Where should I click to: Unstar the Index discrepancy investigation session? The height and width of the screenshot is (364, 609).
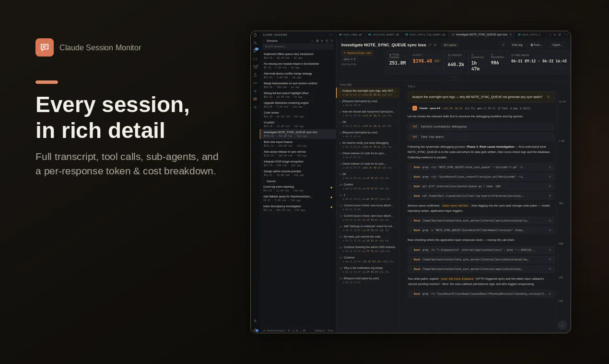pos(331,207)
